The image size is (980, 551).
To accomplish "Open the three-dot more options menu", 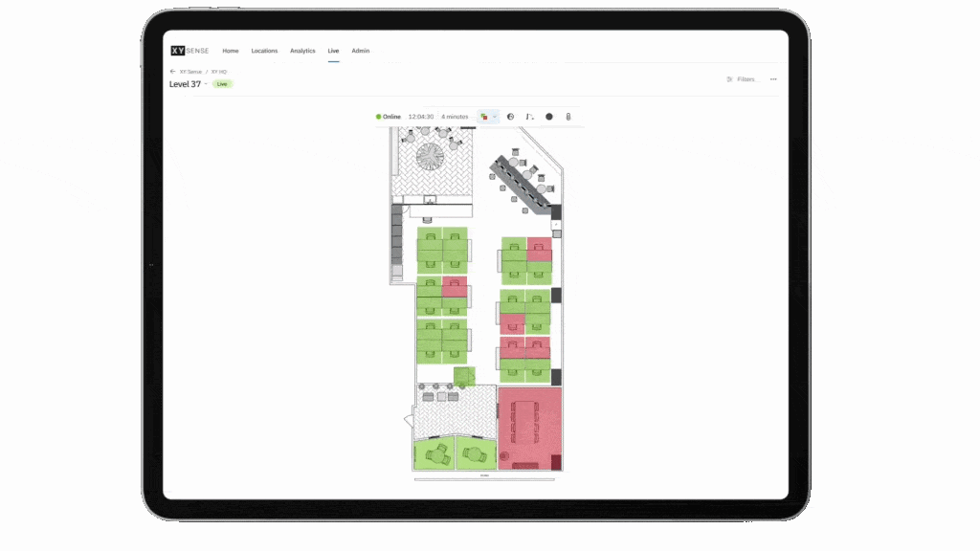I will click(773, 79).
